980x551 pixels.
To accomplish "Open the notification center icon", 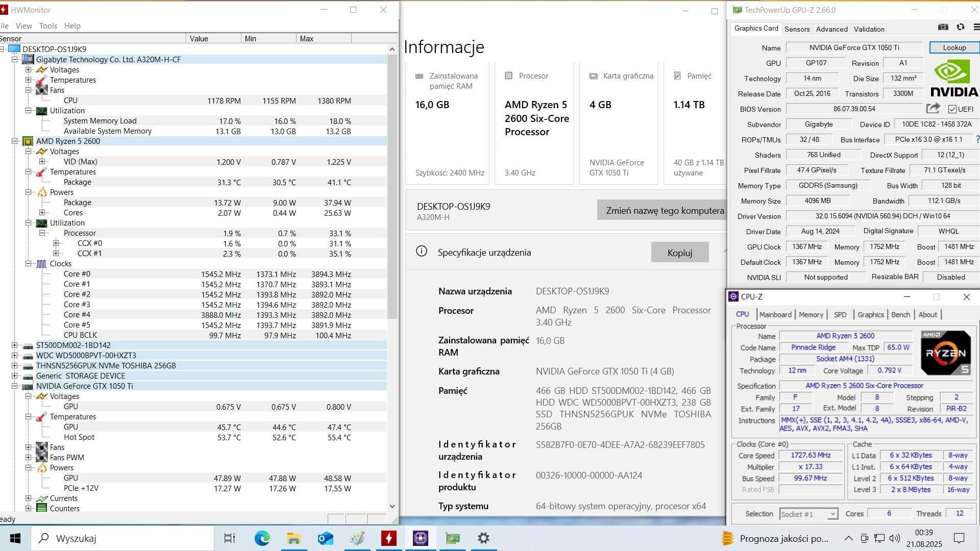I will (959, 538).
